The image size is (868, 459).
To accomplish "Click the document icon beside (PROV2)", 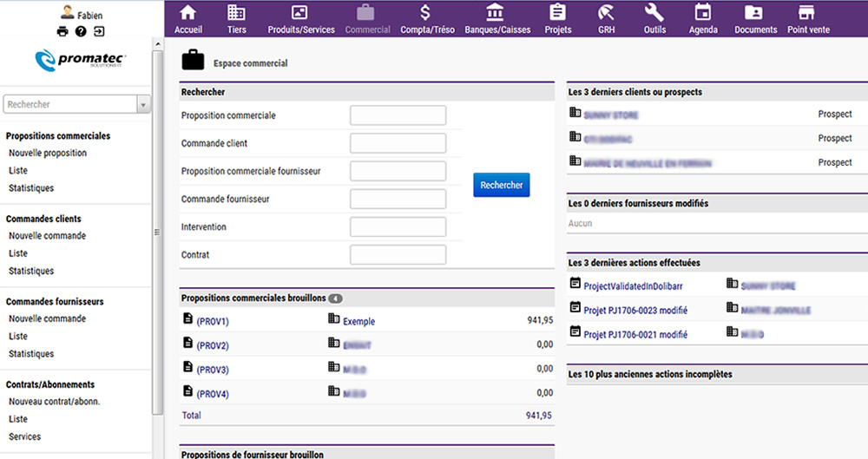I will [188, 343].
